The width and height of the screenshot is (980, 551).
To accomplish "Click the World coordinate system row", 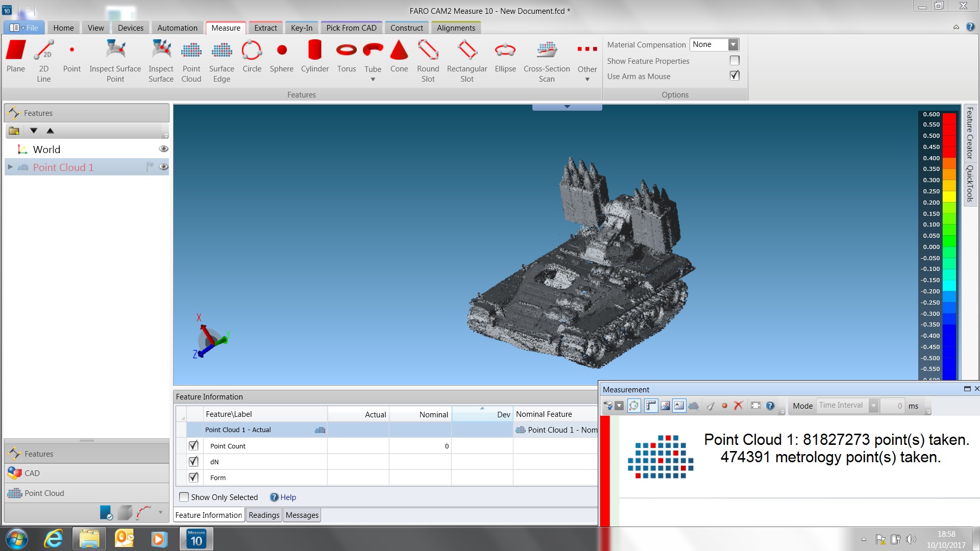I will click(87, 149).
